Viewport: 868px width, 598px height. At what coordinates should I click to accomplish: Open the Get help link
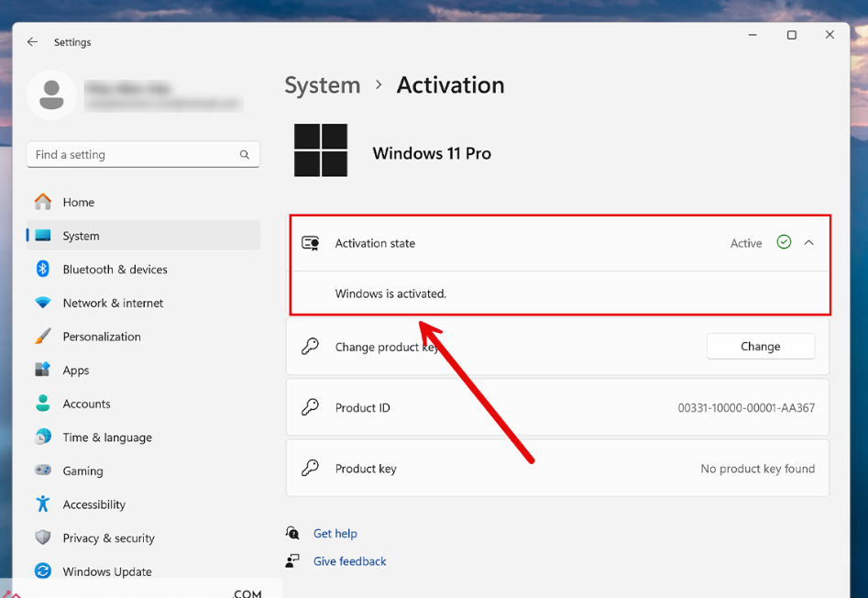pos(335,534)
